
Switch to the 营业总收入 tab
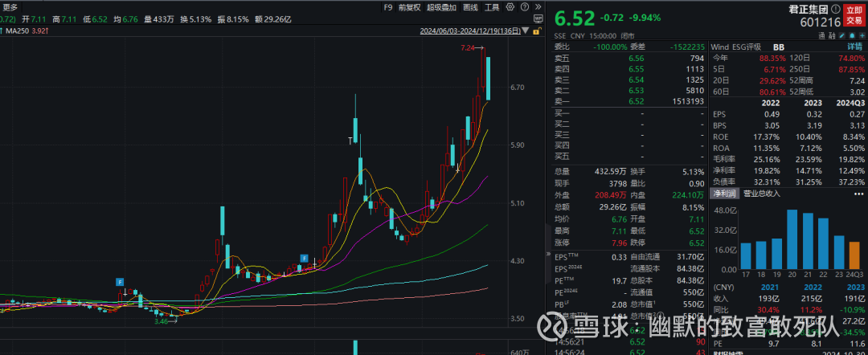click(x=762, y=193)
